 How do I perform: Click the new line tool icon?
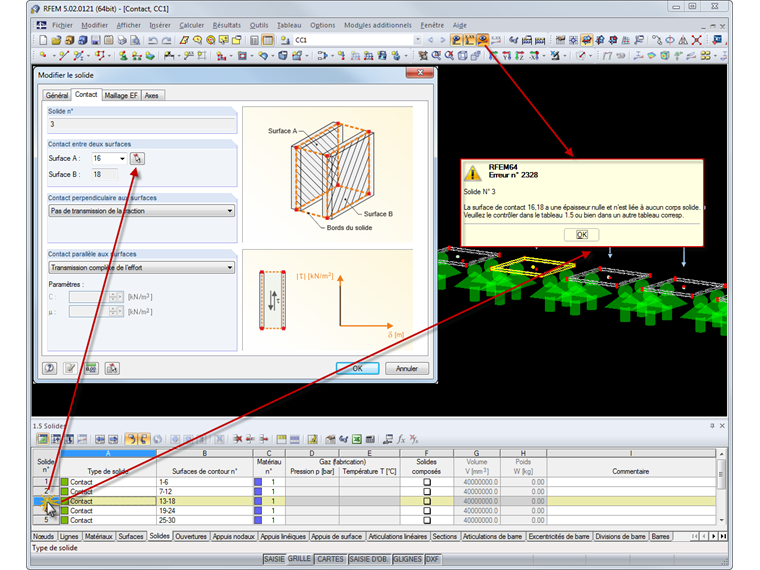63,56
